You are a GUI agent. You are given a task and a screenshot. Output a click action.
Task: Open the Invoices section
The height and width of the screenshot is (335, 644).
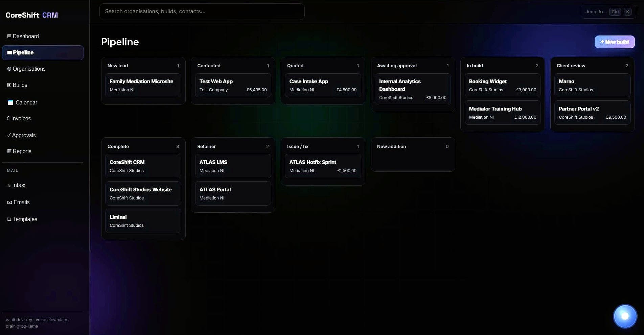[43, 119]
